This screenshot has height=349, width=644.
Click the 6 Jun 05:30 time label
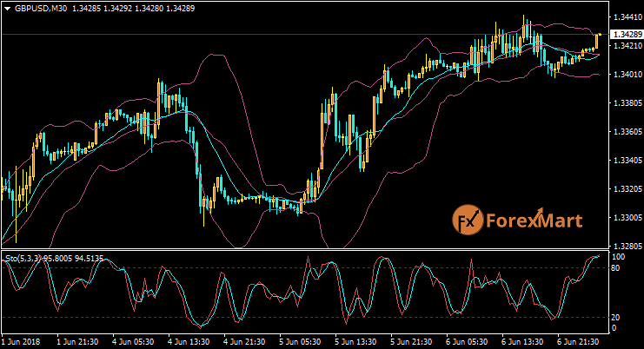(x=468, y=342)
